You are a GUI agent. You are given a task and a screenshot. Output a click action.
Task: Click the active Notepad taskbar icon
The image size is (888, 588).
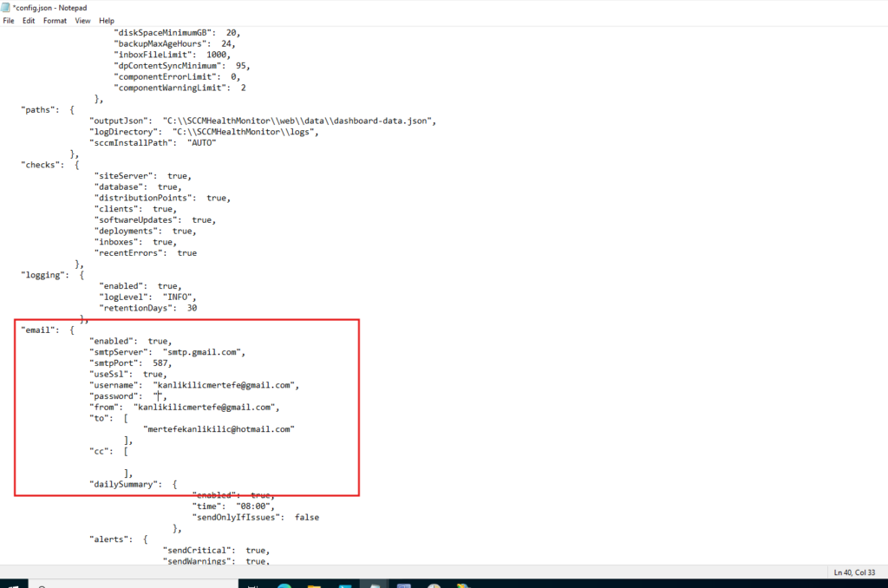click(374, 585)
